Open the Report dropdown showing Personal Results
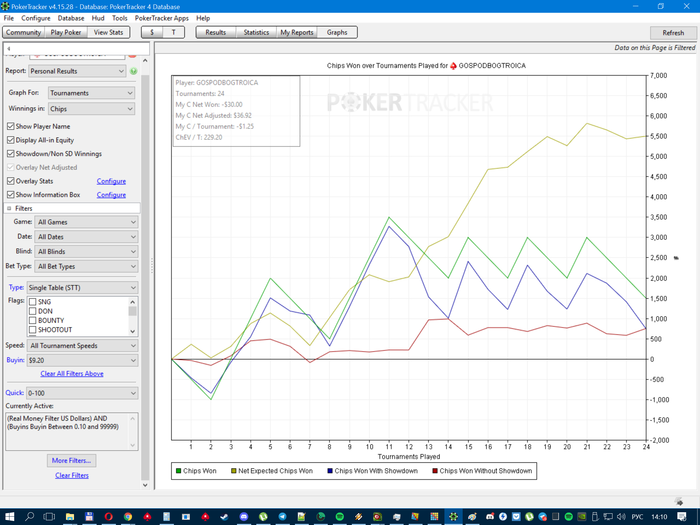Screen dimensions: 700x525 click(x=78, y=71)
